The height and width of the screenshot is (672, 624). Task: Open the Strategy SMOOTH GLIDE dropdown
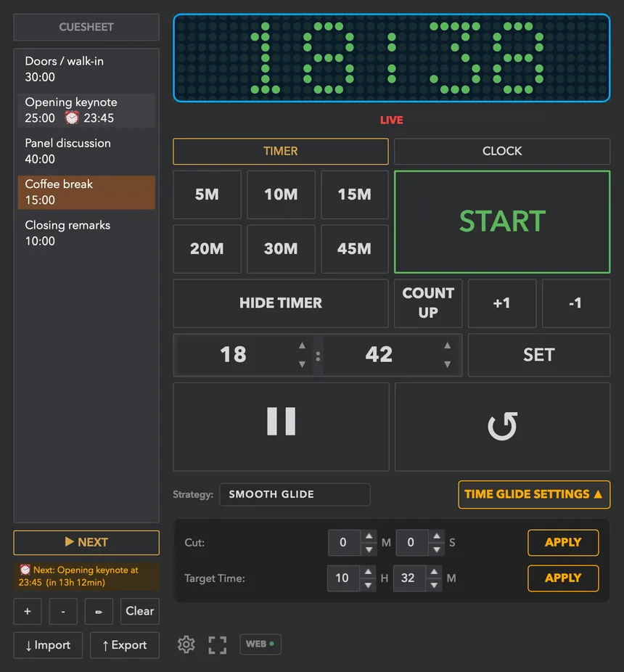tap(295, 495)
